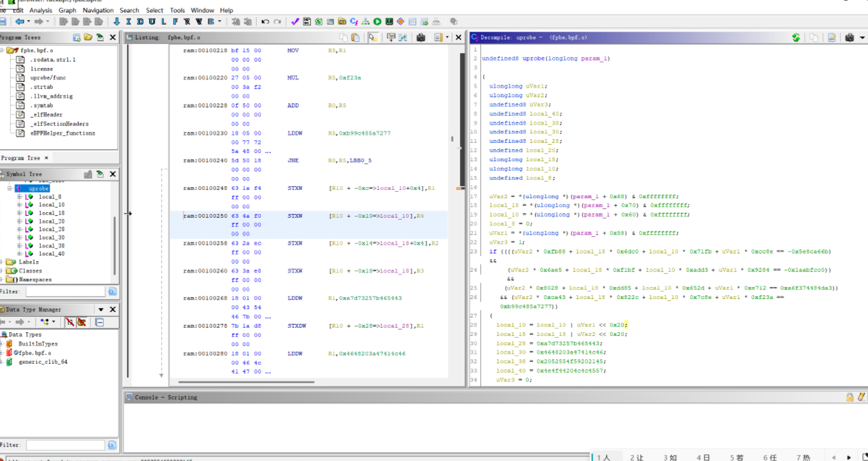Toggle the Data Type Manager pointer filter
Screen dimensions: 868x461
81,322
